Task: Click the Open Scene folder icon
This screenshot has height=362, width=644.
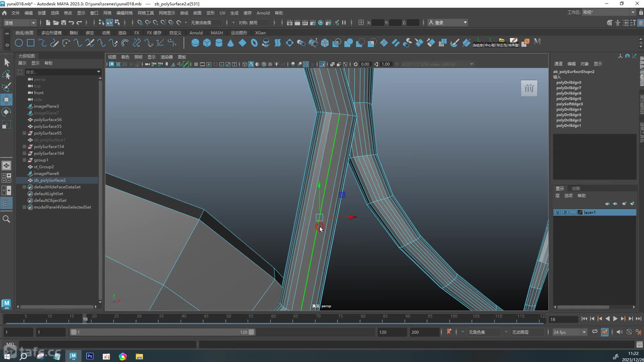Action: tap(56, 22)
